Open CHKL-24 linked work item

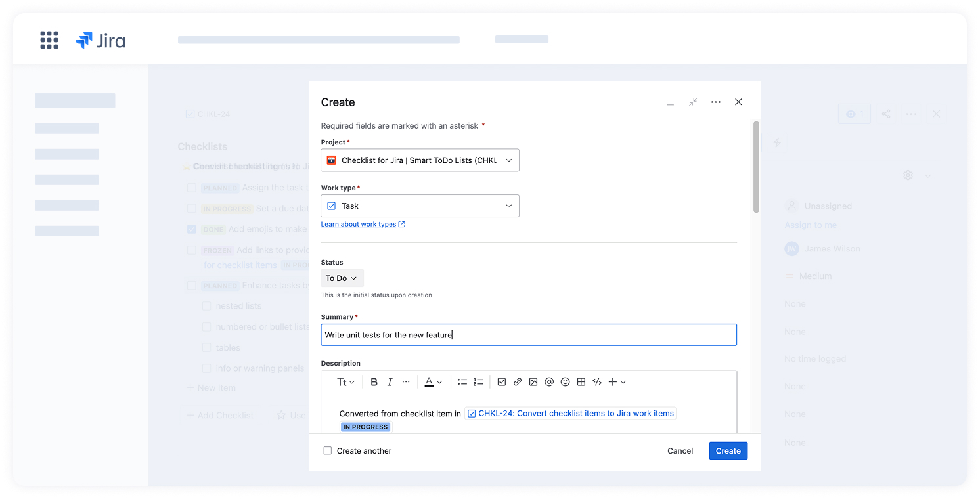570,414
